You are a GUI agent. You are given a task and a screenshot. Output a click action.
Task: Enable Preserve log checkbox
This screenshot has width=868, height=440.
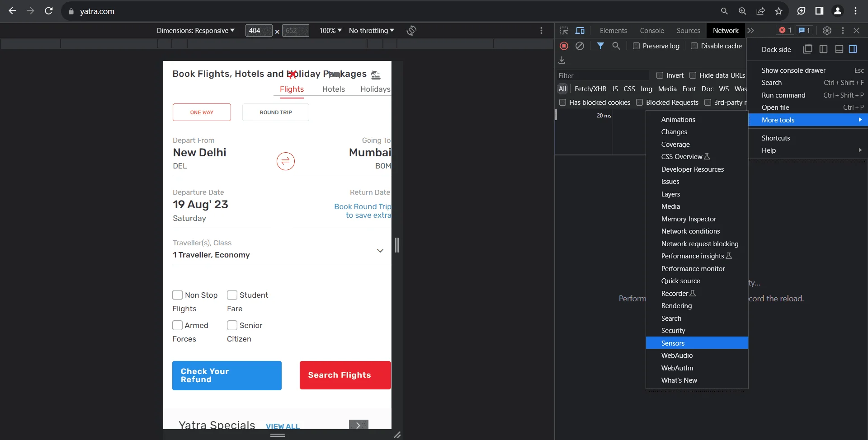click(x=636, y=46)
